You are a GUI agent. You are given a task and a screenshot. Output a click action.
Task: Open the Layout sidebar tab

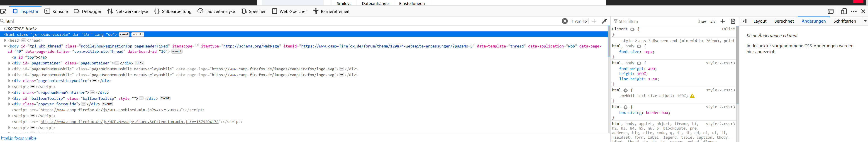pyautogui.click(x=760, y=21)
